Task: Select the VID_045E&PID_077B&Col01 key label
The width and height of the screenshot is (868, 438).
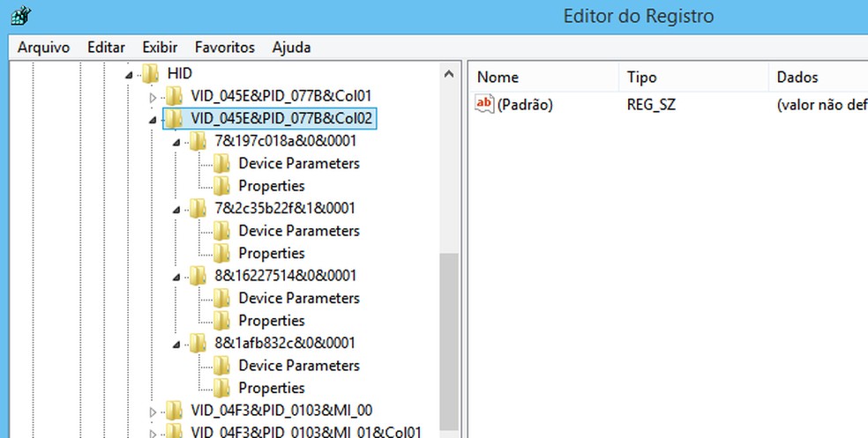Action: coord(281,96)
